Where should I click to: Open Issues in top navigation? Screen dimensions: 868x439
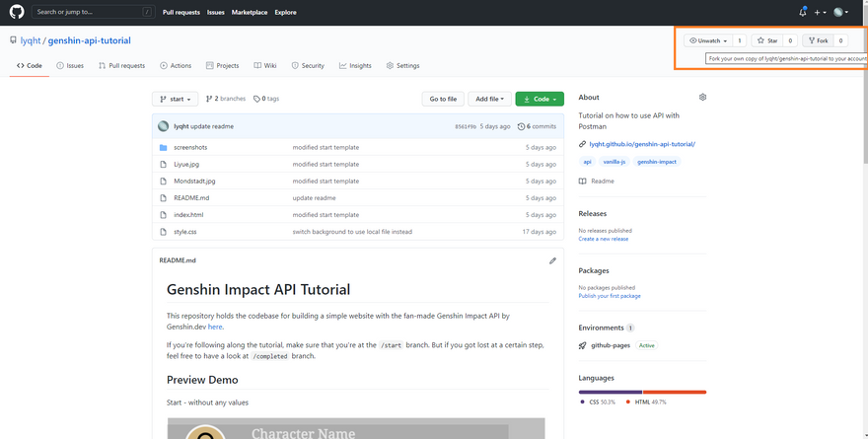(215, 12)
